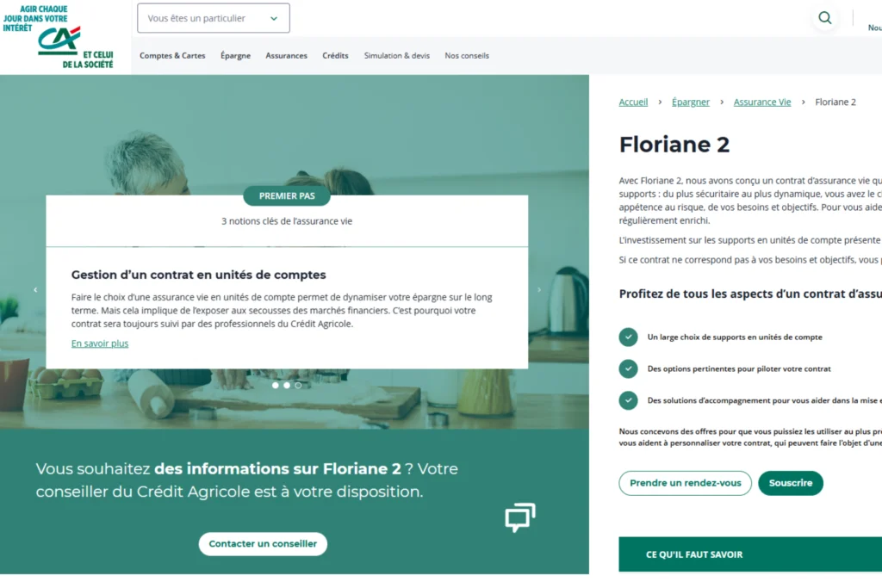Advance to next carousel slide arrow
The height and width of the screenshot is (588, 882).
pos(539,290)
